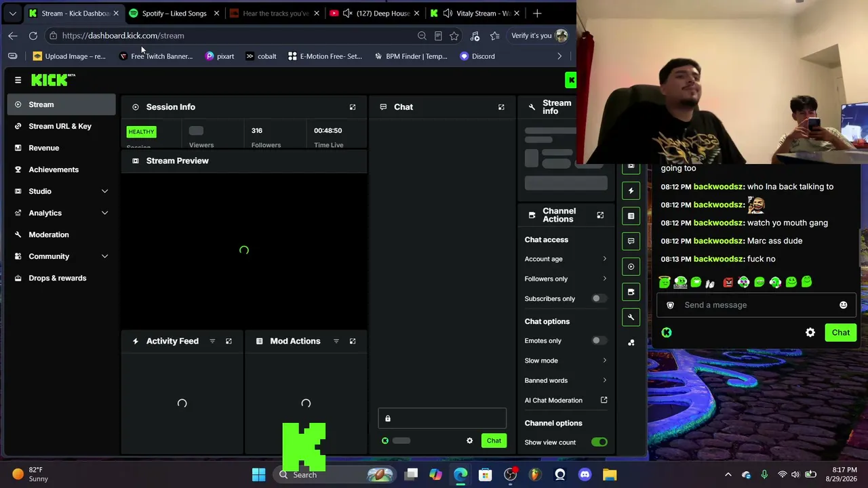
Task: Open the Achievements page
Action: coord(62,169)
